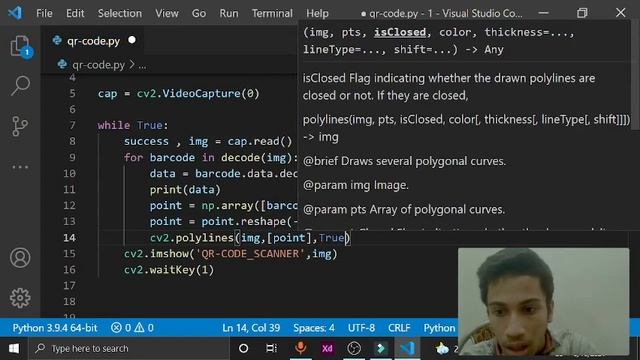Open the Manage gear icon

tap(20, 298)
